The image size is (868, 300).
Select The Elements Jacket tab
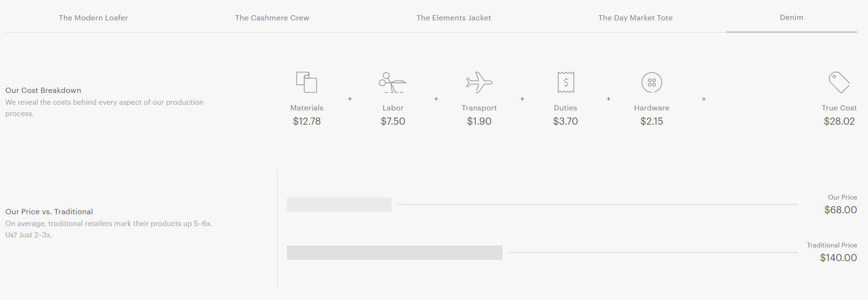(x=454, y=18)
